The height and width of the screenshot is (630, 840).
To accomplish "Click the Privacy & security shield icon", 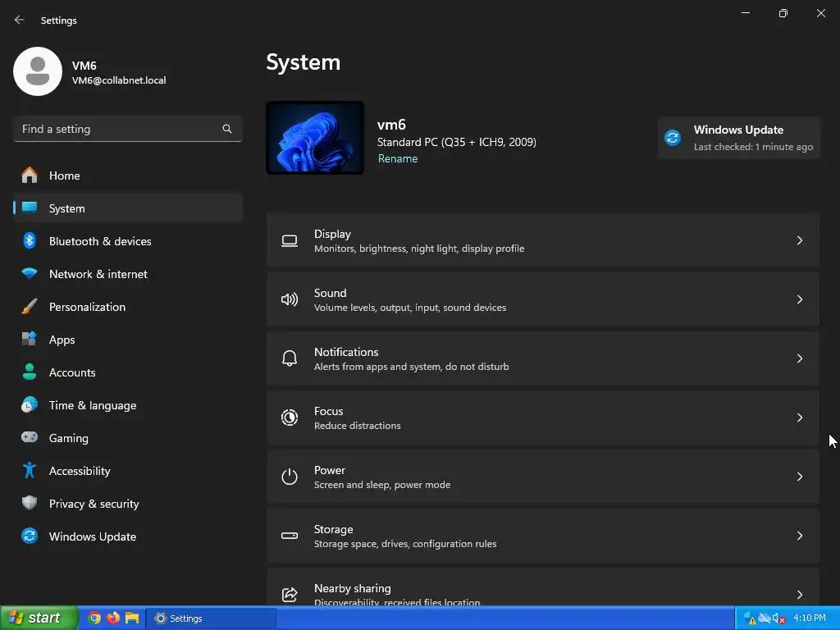I will (30, 503).
